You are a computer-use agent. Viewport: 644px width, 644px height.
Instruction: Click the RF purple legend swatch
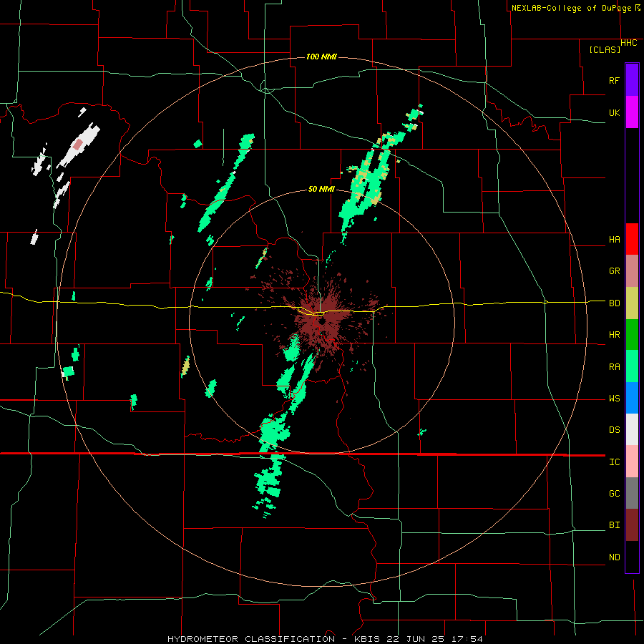[632, 80]
